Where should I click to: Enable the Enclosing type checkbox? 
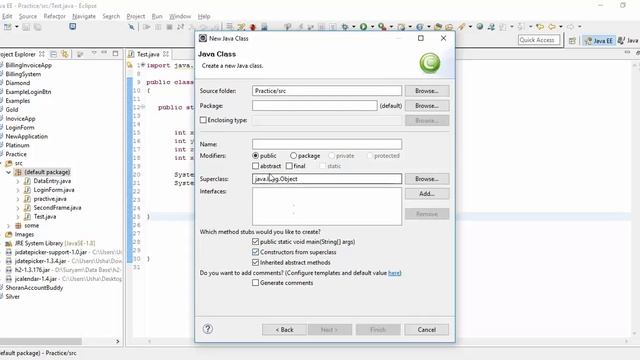[203, 120]
